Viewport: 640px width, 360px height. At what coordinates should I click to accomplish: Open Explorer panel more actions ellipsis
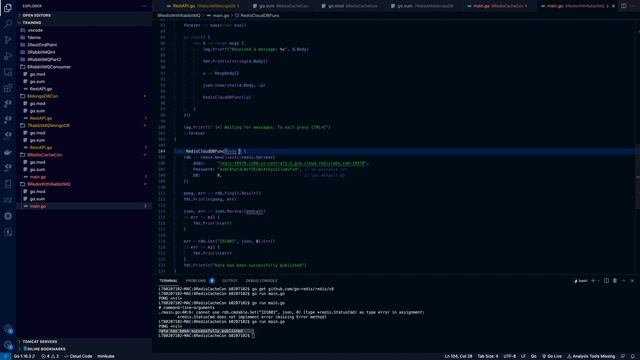144,6
